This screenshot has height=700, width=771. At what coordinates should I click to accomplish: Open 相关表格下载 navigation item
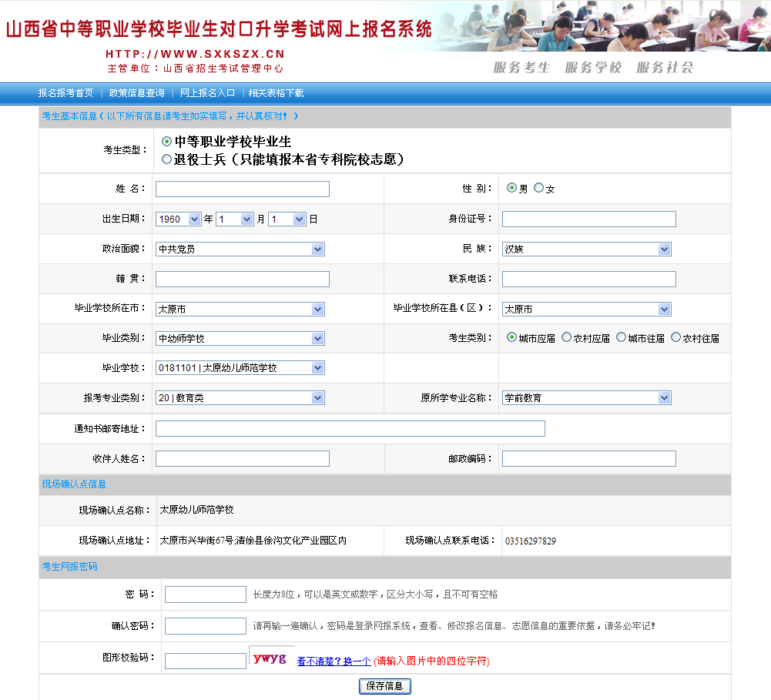coord(276,93)
